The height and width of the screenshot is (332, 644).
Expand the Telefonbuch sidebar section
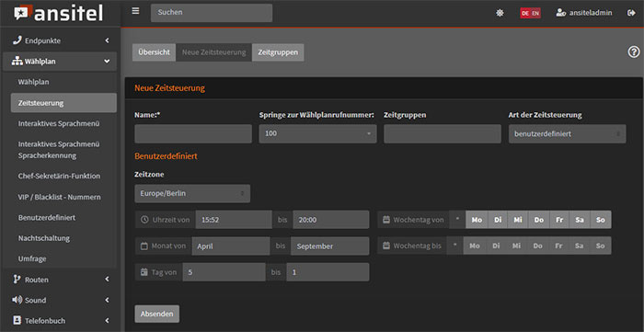[107, 321]
